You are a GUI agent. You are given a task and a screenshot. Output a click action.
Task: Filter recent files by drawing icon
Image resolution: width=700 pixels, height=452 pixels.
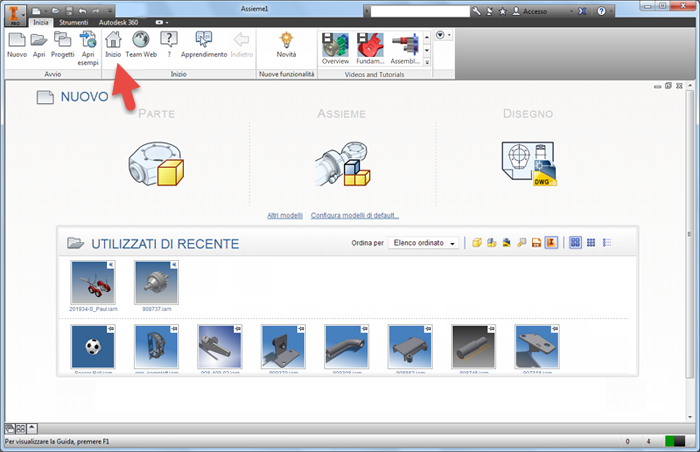coord(507,243)
